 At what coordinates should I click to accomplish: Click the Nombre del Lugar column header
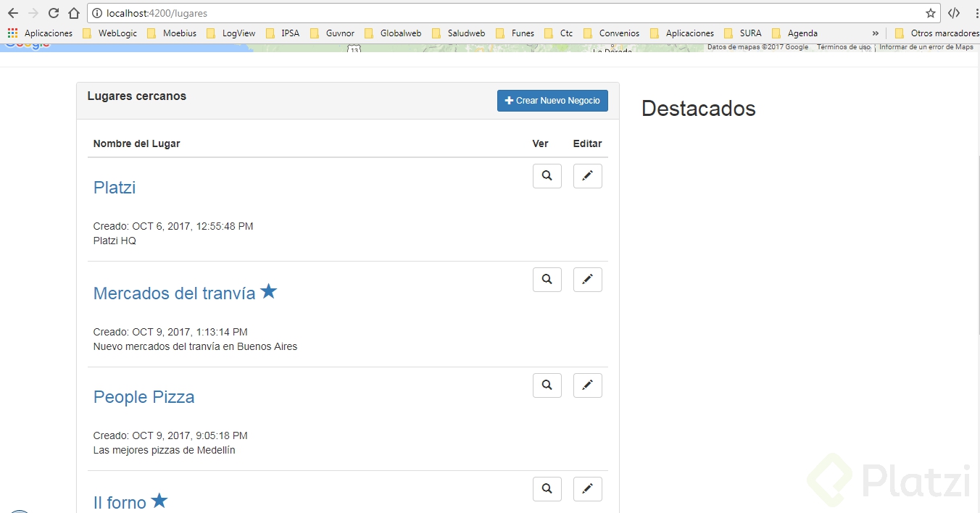coord(136,143)
